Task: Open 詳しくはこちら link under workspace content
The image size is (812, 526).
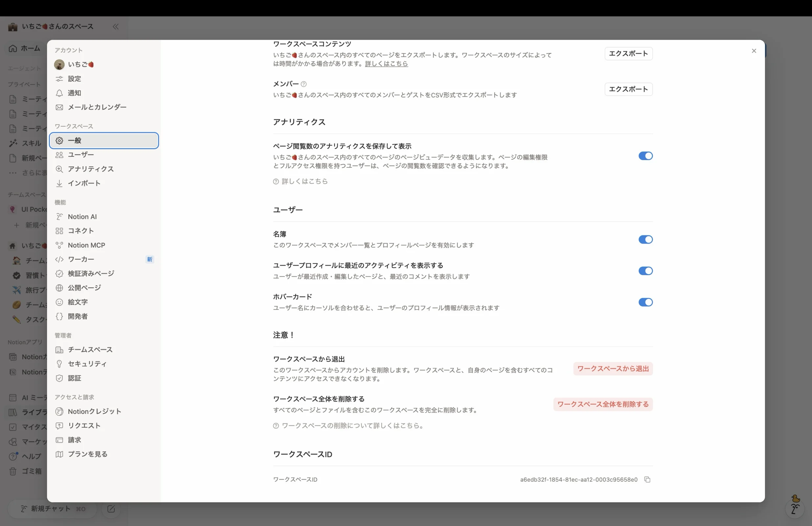Action: [386, 64]
